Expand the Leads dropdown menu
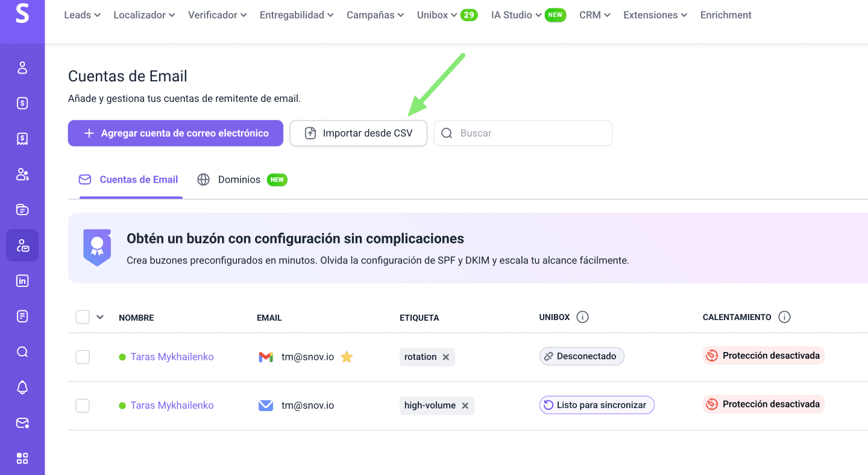Viewport: 868px width, 475px height. click(x=82, y=15)
